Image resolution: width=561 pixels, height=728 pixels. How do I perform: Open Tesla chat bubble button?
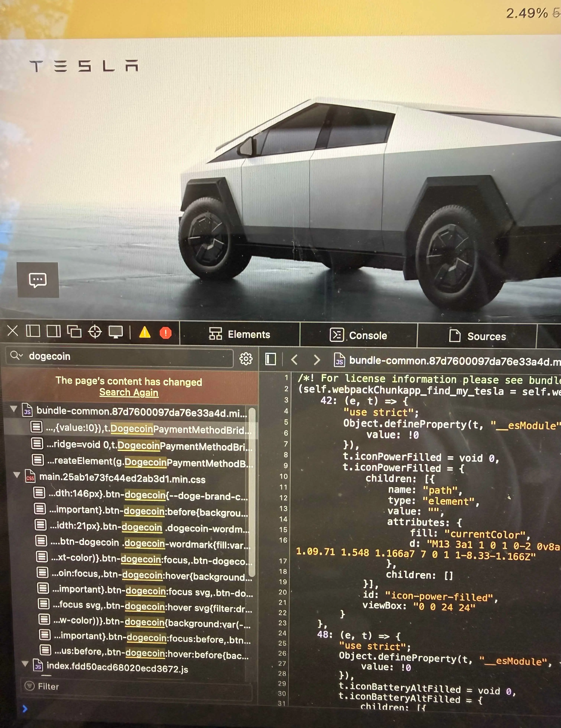[x=38, y=280]
